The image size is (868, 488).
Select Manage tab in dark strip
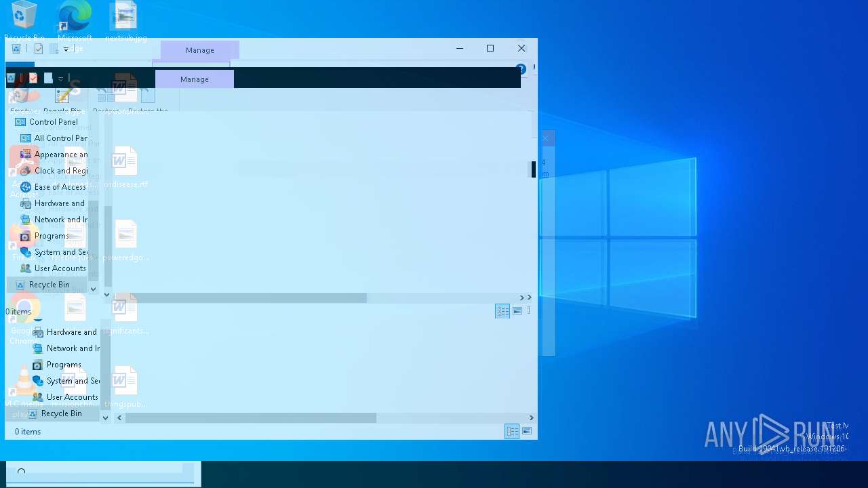click(x=195, y=79)
